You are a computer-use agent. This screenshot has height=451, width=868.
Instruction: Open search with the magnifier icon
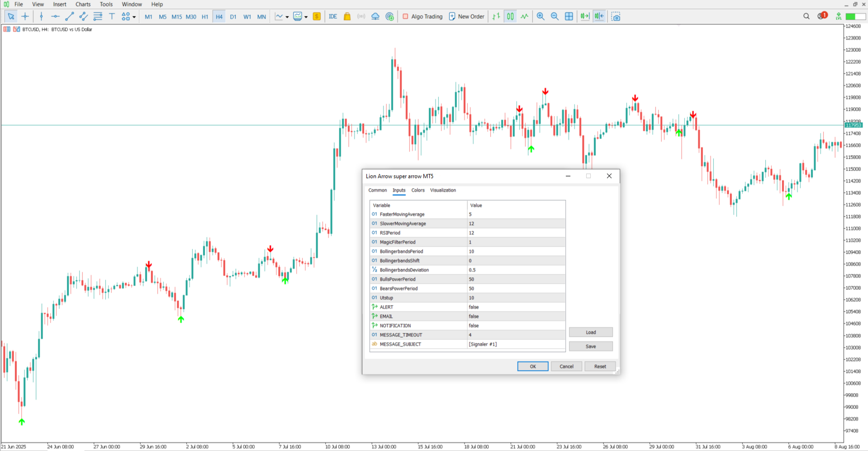tap(806, 16)
